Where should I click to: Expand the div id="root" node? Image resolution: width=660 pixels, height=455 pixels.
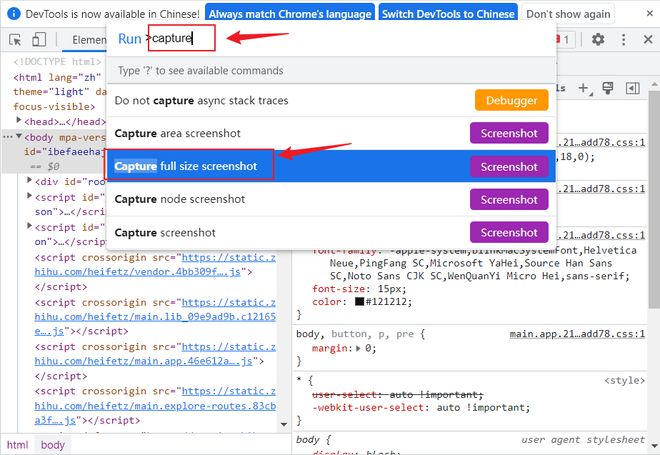click(30, 182)
